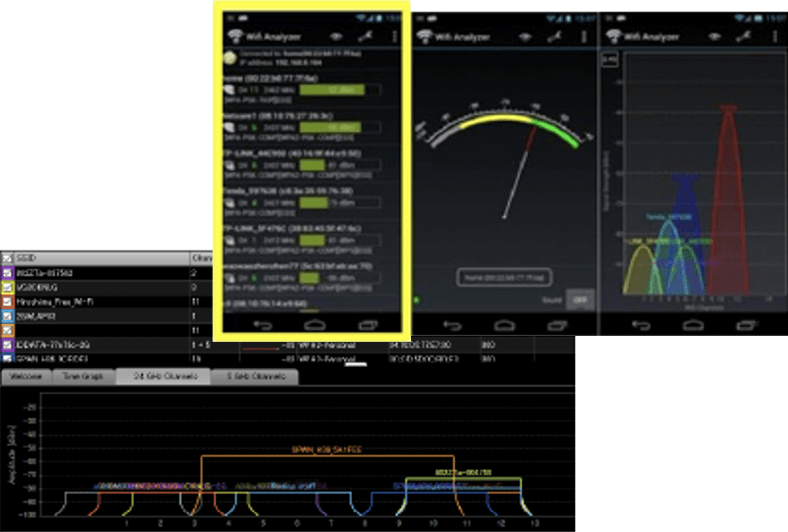Uncheck the Hiroshima_Free_Wi-Fi network checkbox
The image size is (788, 532).
tap(7, 300)
